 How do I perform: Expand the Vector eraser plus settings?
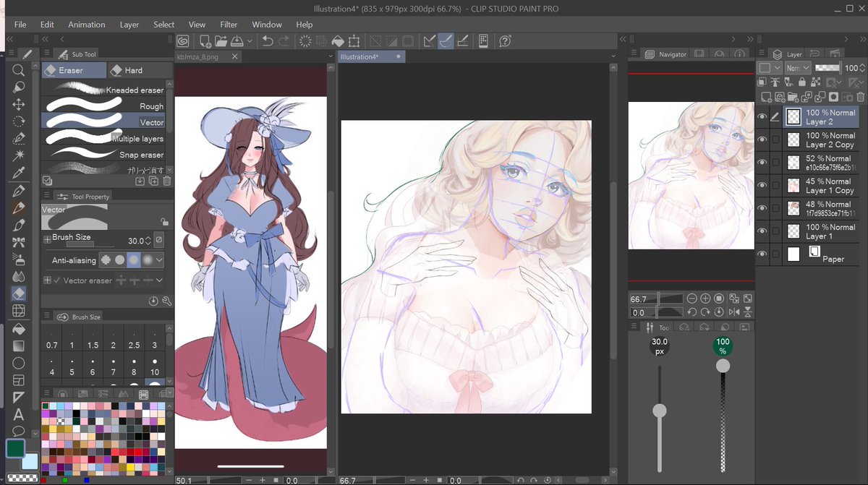[x=48, y=280]
